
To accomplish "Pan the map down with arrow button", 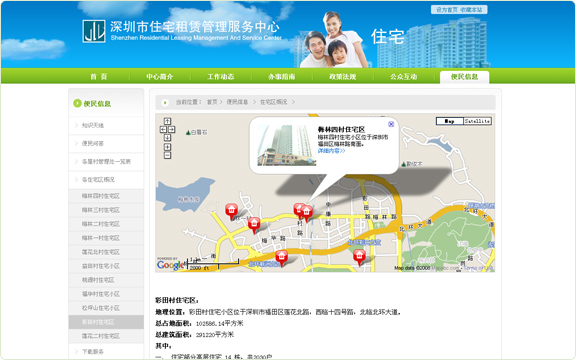I will tap(168, 137).
